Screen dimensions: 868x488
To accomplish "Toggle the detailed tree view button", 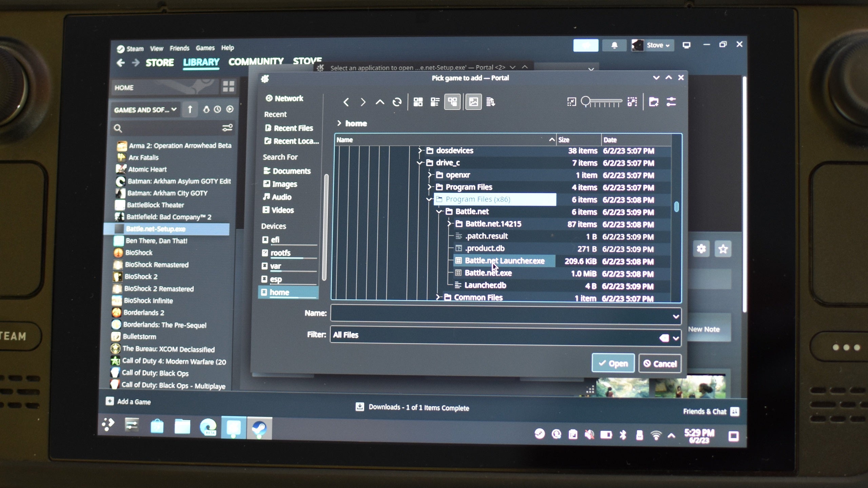I will 452,102.
